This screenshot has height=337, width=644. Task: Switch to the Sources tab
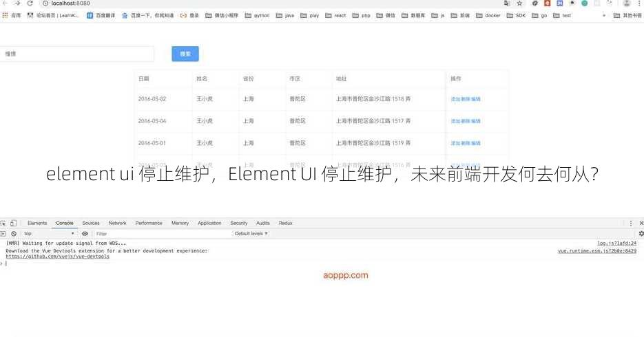pos(91,223)
